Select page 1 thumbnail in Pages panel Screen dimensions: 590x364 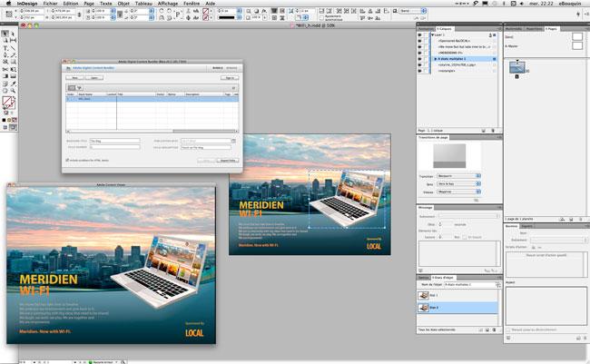[517, 67]
